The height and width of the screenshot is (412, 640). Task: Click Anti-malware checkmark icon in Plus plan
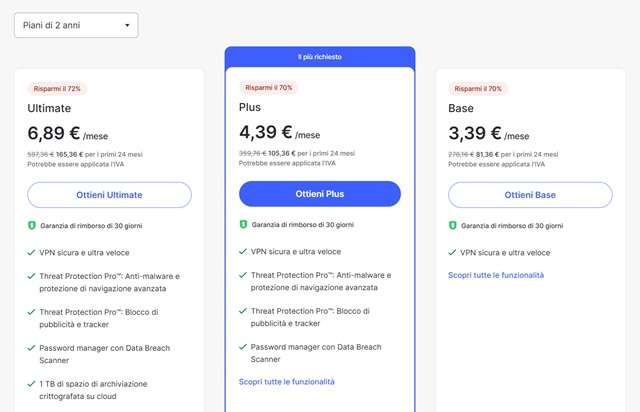click(x=243, y=275)
